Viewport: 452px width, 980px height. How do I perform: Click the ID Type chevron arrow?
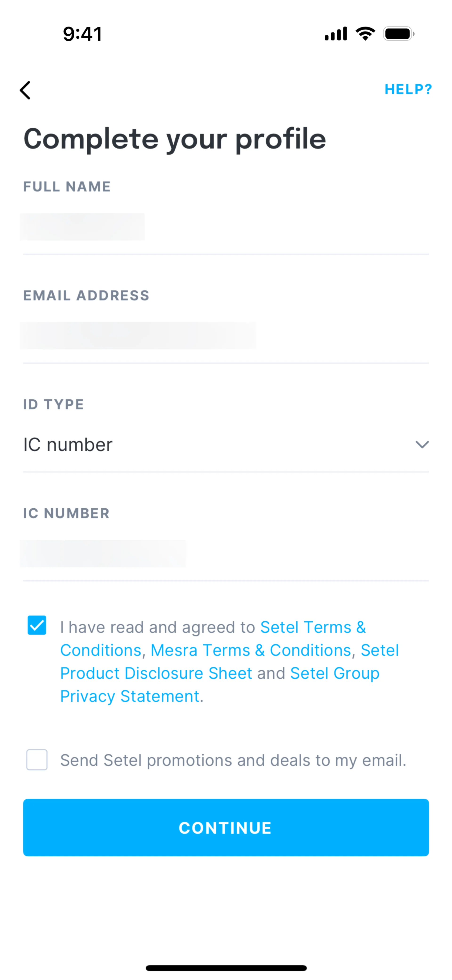pyautogui.click(x=422, y=445)
